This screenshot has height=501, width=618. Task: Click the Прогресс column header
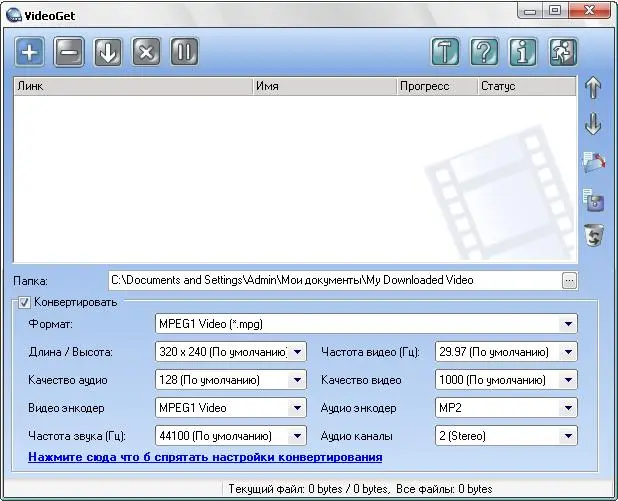(437, 86)
